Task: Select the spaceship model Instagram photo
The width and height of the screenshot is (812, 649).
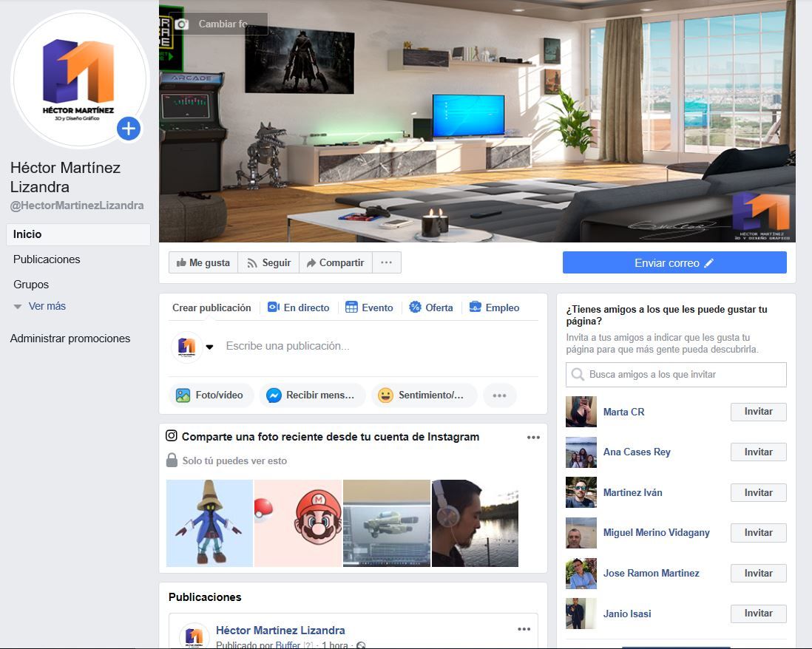Action: [386, 523]
